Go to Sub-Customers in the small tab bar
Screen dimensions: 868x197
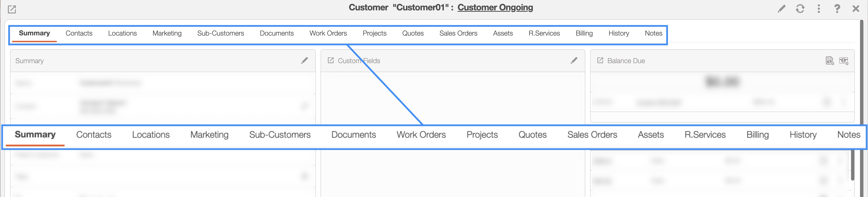point(220,33)
